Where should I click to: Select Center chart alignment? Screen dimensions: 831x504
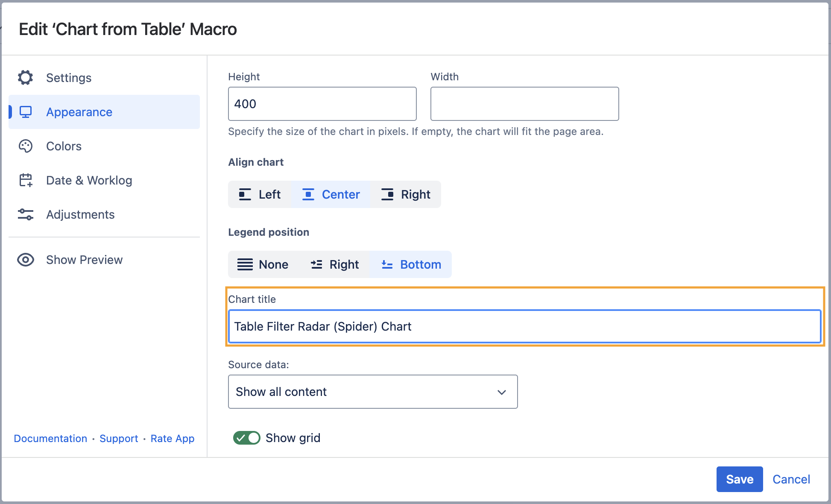(331, 194)
